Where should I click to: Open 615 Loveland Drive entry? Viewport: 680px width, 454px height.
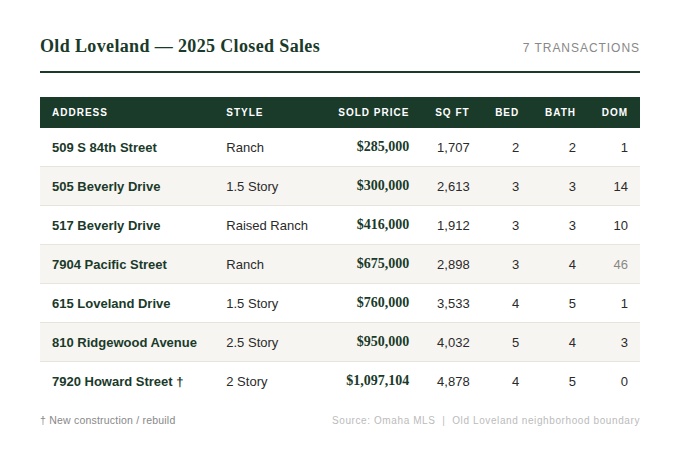[x=111, y=304]
